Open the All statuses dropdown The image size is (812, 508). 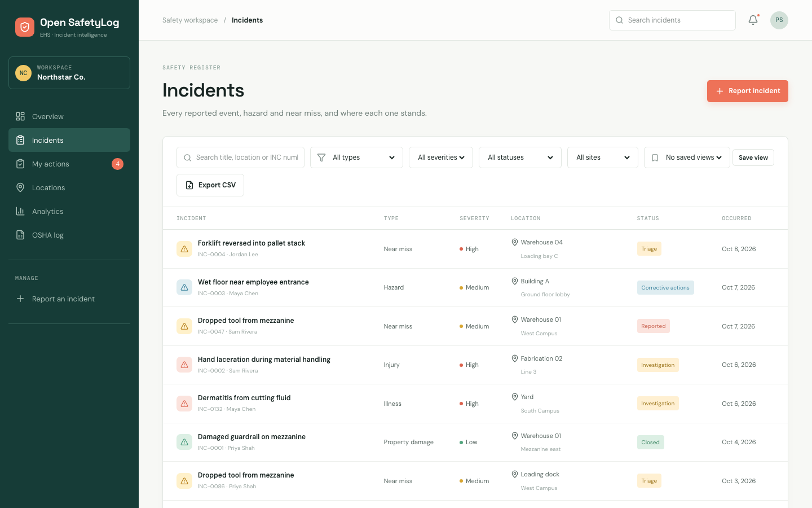[x=520, y=157]
